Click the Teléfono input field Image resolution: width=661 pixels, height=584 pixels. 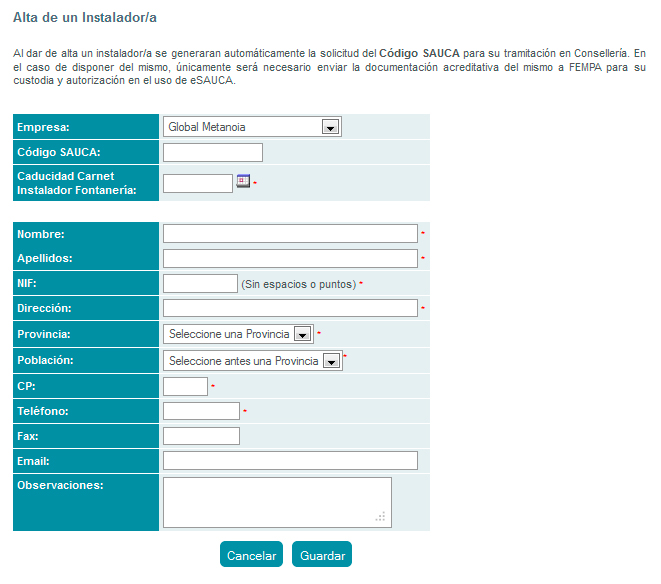tap(201, 411)
